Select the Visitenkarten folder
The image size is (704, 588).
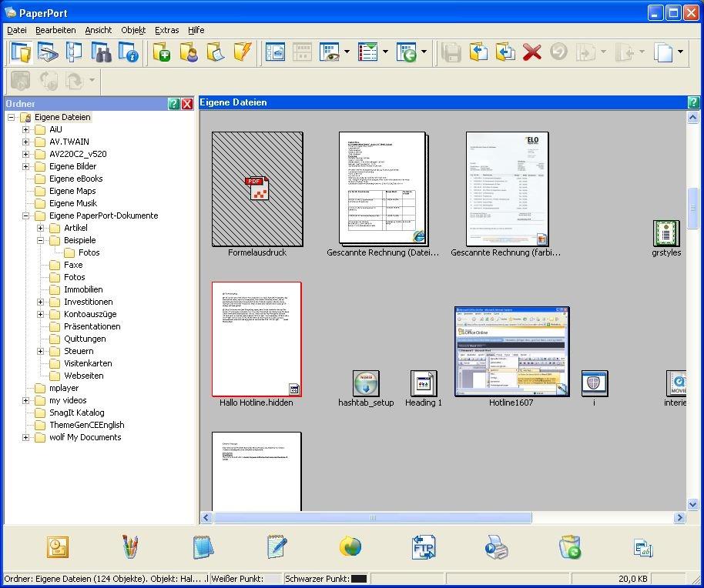[87, 363]
